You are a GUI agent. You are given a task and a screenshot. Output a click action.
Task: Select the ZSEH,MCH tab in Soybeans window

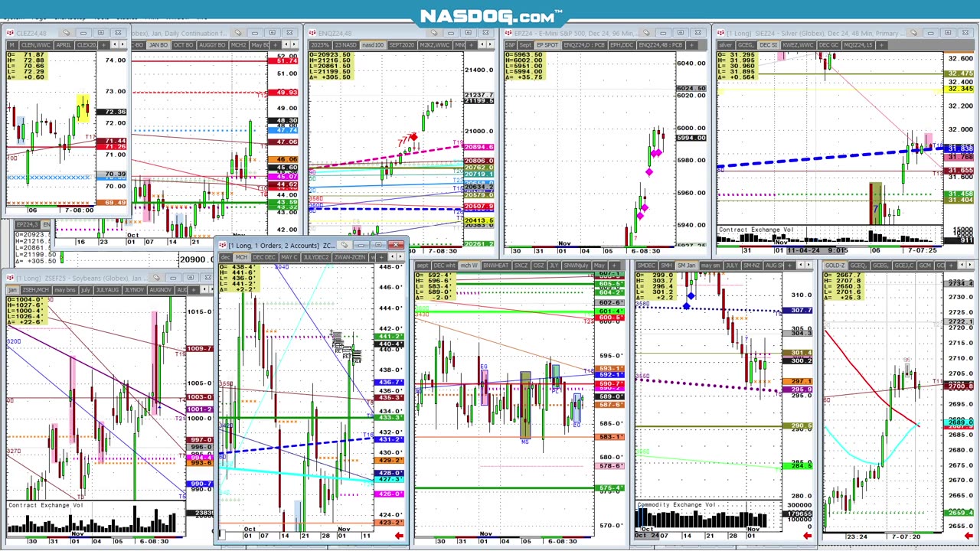[35, 289]
